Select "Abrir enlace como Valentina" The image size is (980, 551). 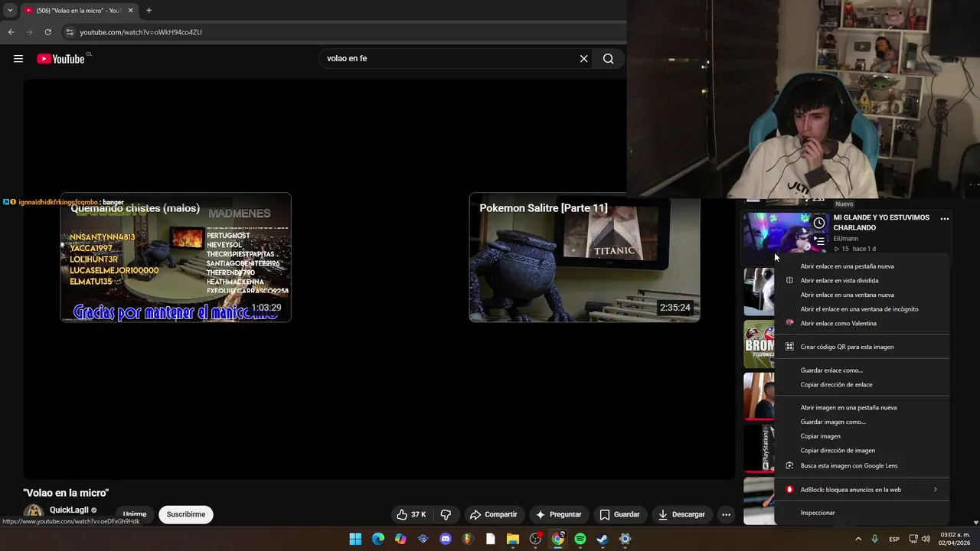pos(862,324)
